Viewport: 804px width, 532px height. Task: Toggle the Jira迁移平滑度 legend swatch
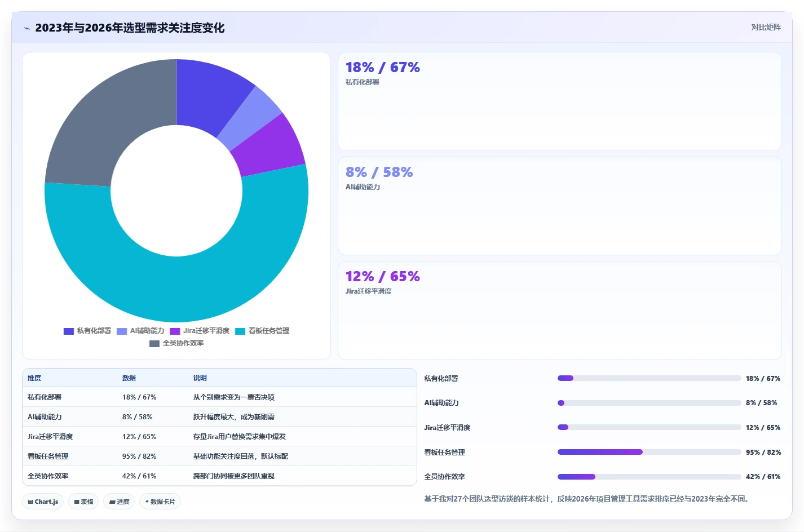[175, 331]
